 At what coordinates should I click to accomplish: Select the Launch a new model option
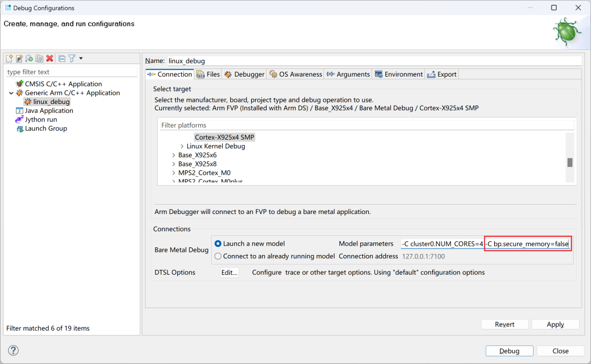[x=218, y=244]
